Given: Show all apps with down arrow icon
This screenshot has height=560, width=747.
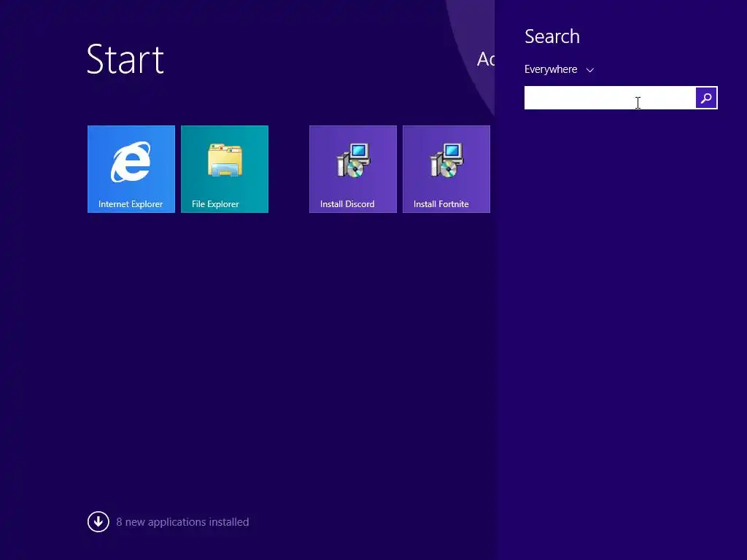Looking at the screenshot, I should [x=98, y=522].
